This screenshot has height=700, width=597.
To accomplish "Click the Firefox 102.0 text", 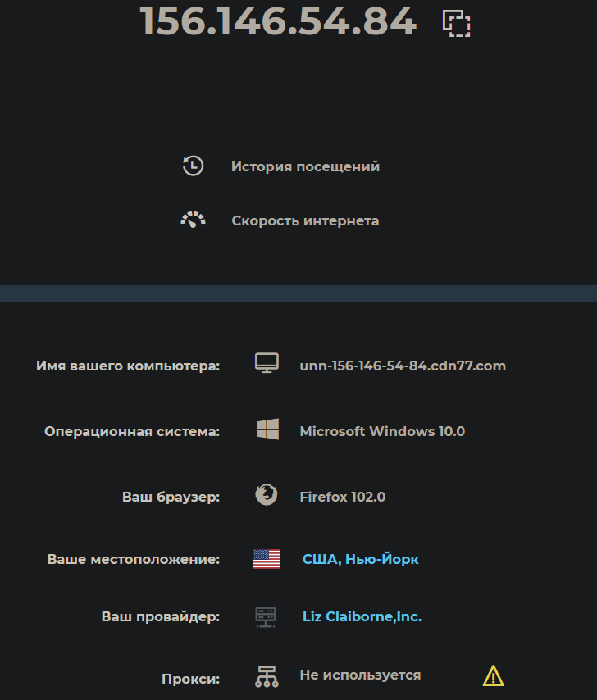I will (x=342, y=497).
